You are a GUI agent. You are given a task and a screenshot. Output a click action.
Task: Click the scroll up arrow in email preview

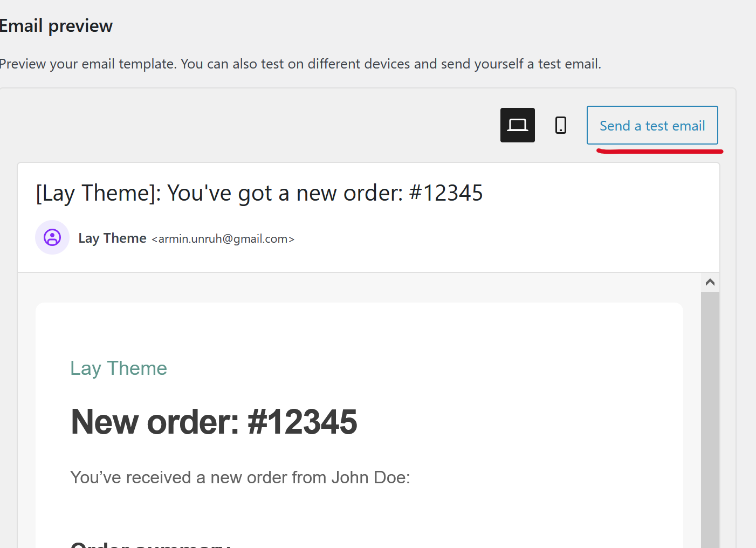click(710, 283)
